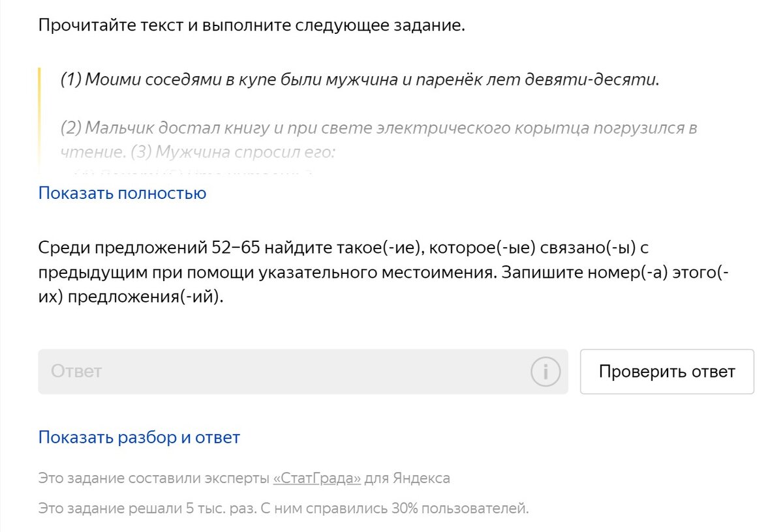
Task: Reveal the full passage about the train compartment
Action: click(121, 192)
